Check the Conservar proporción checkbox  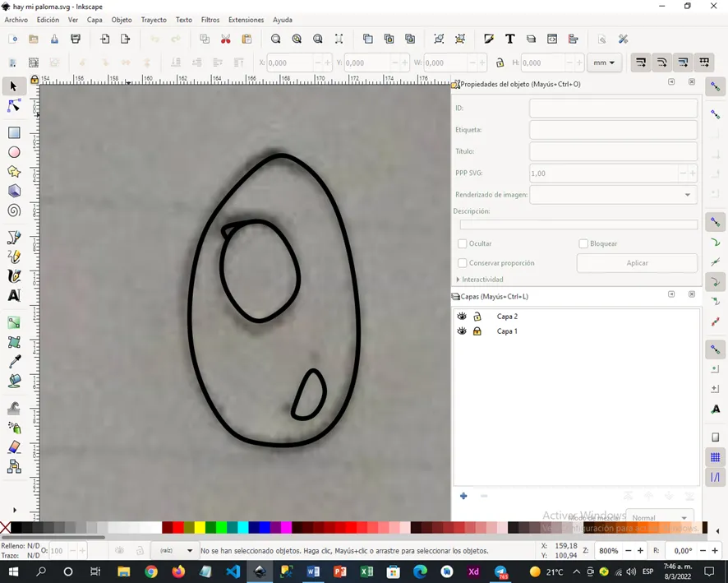(463, 263)
